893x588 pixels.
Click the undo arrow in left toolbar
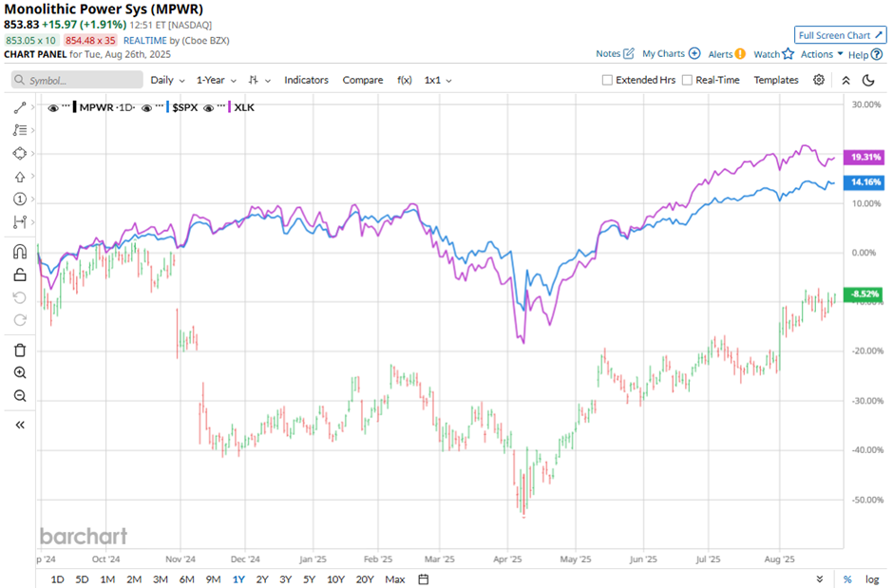[20, 297]
